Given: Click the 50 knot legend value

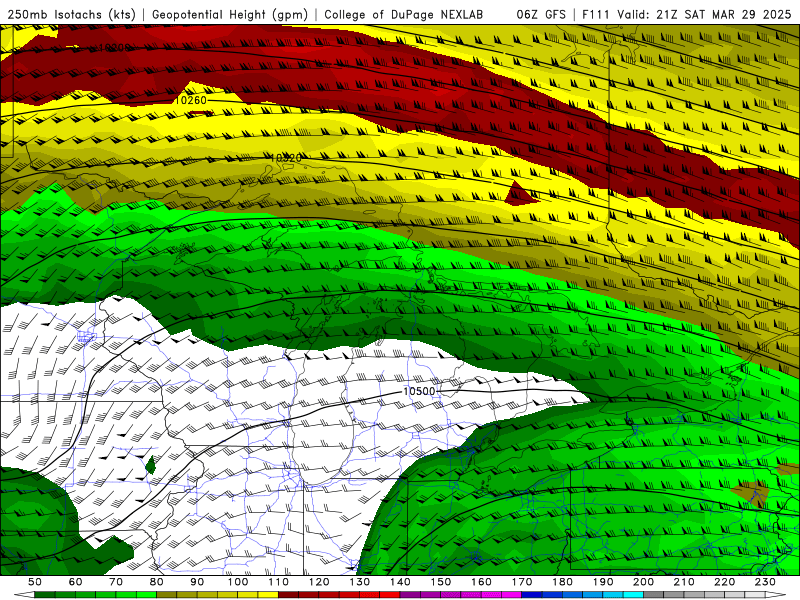Looking at the screenshot, I should [35, 582].
